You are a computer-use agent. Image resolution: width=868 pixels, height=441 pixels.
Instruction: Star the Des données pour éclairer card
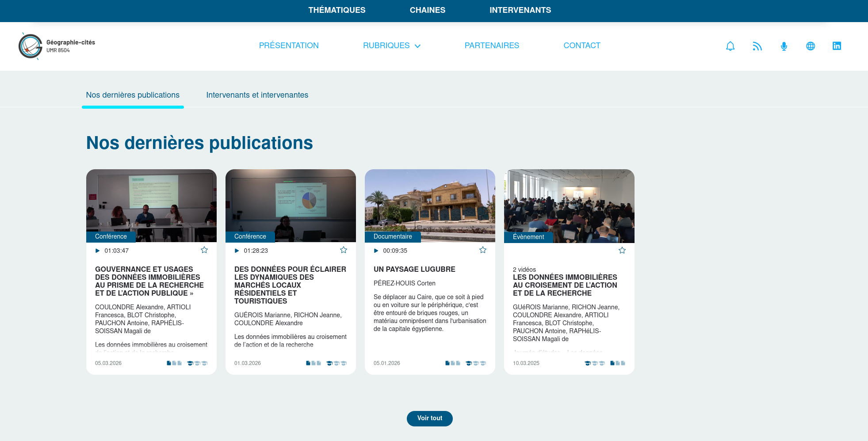(x=344, y=250)
